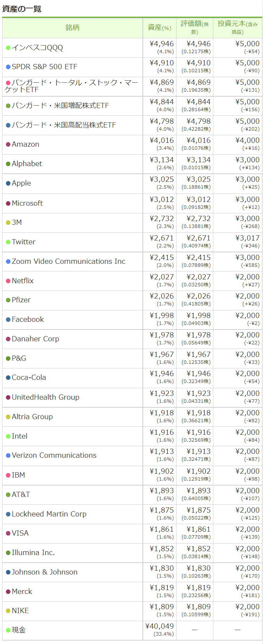263x644 pixels.
Task: Click the yellow dot next to NIKE
Action: click(x=8, y=611)
